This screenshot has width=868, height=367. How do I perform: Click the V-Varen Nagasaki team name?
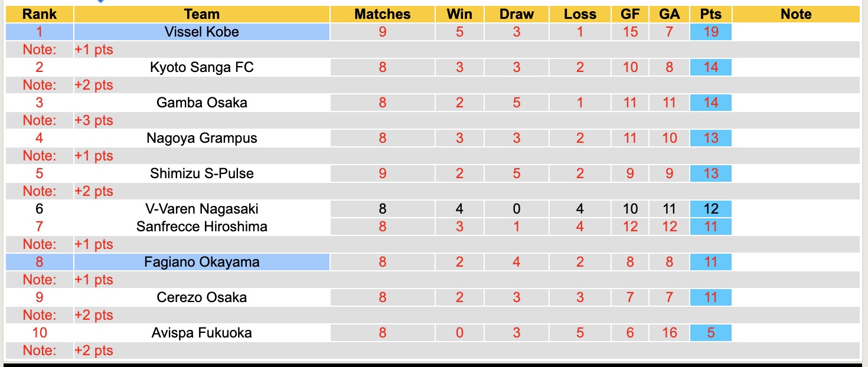[201, 209]
